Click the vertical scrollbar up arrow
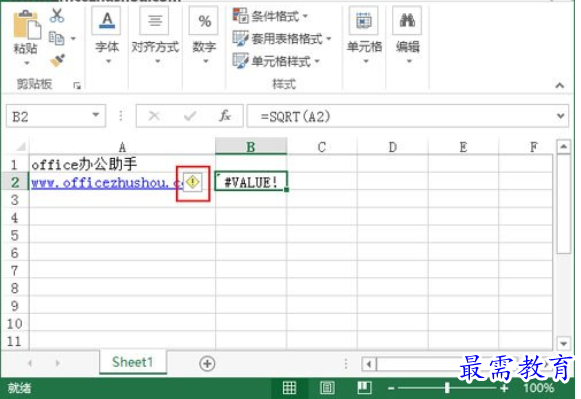581x399 pixels. click(563, 147)
